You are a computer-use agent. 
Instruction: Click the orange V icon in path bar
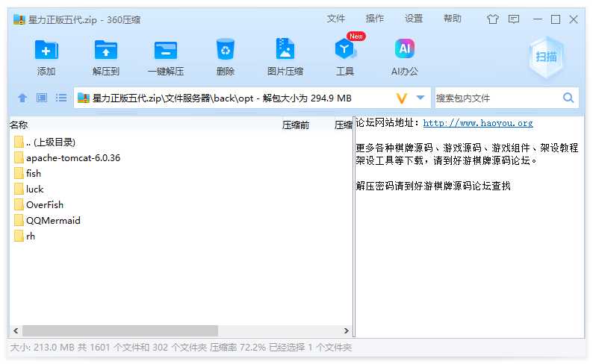pos(402,98)
